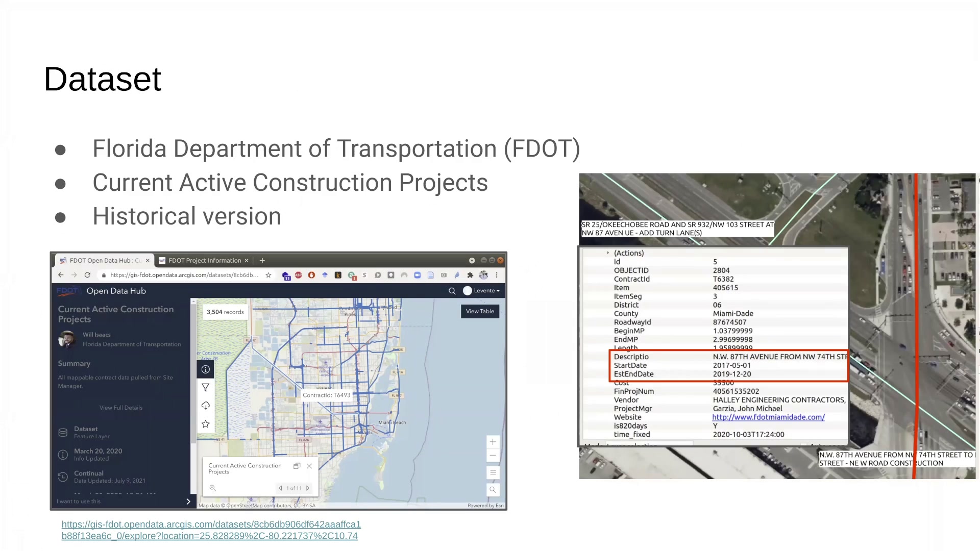
Task: Open the browser profile avatar
Action: pyautogui.click(x=483, y=275)
